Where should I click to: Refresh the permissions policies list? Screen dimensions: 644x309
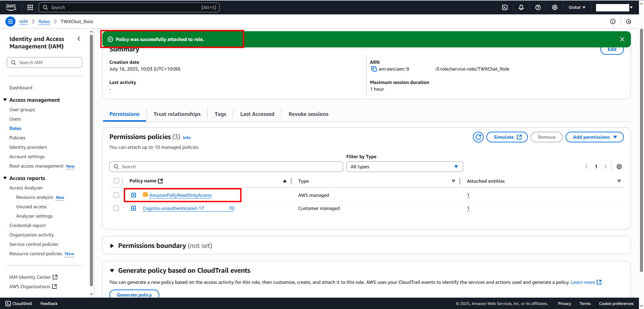pyautogui.click(x=478, y=137)
